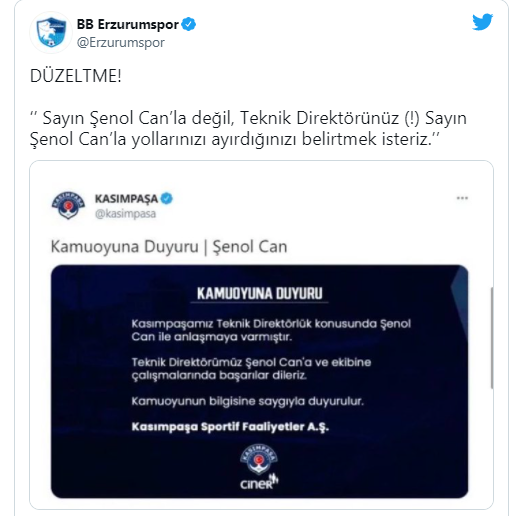Screen dimensions: 517x516
Task: Click the Ciner sponsor logo
Action: click(259, 483)
